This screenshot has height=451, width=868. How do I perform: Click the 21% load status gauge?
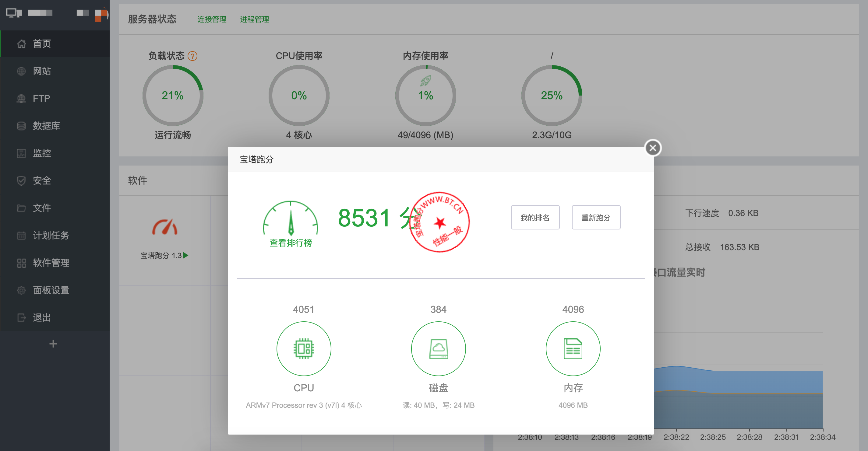[x=173, y=96]
